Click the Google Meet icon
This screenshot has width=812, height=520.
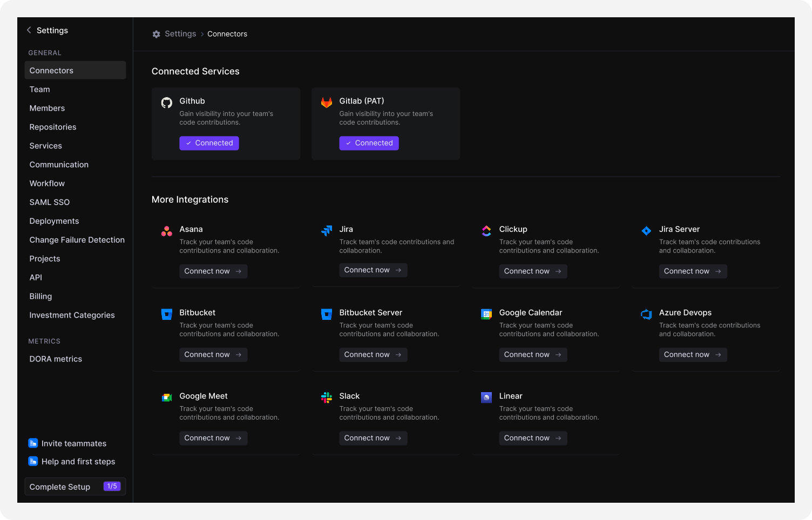[166, 398]
